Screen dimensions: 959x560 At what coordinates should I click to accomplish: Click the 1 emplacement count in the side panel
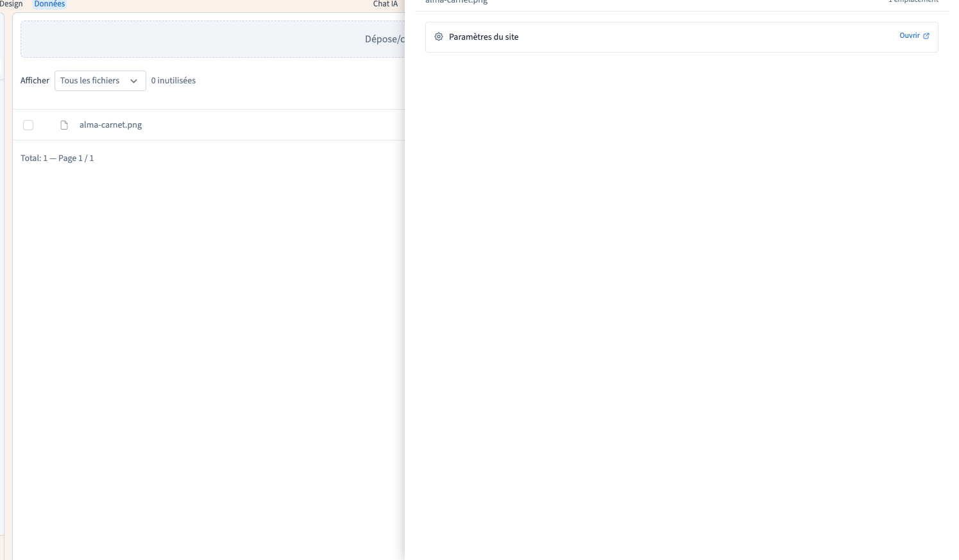pyautogui.click(x=913, y=1)
